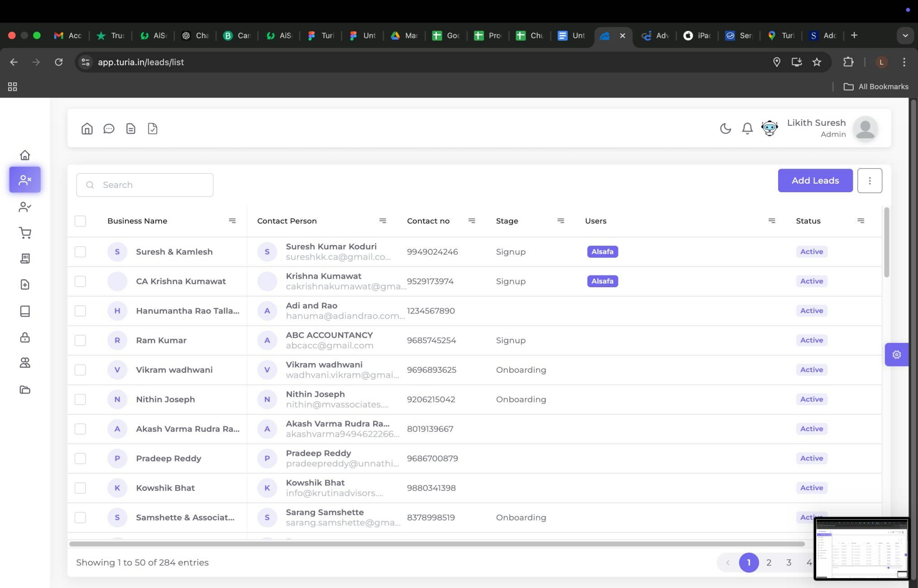The width and height of the screenshot is (918, 588).
Task: View site information icon in address bar
Action: pos(86,62)
